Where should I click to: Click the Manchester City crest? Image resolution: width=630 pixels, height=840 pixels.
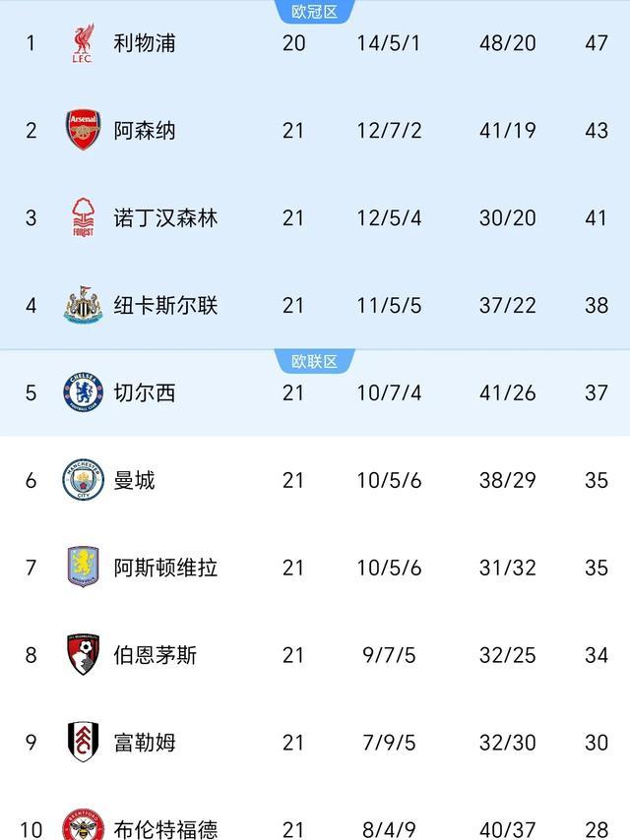click(x=83, y=480)
